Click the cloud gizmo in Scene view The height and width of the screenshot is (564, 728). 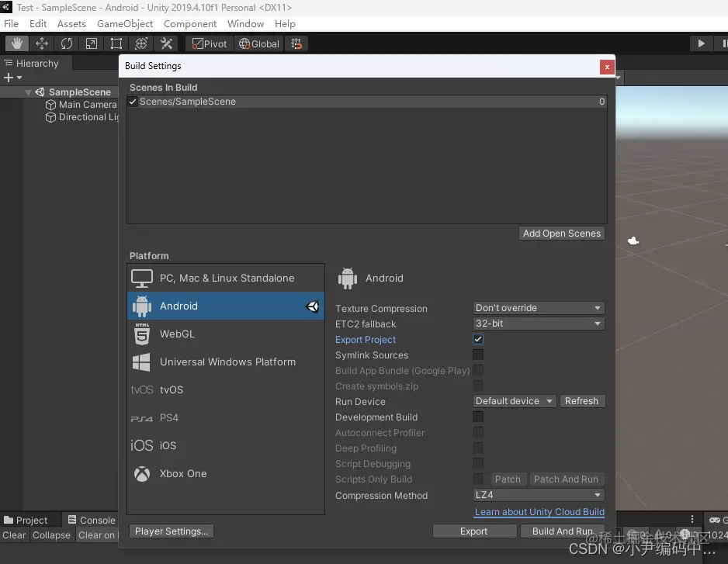[x=633, y=240]
